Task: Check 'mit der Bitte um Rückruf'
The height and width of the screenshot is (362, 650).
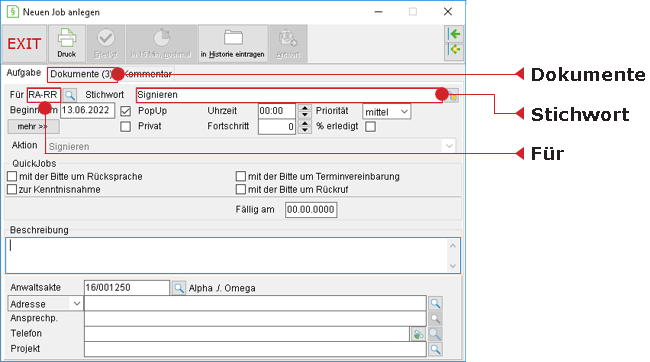Action: click(241, 190)
